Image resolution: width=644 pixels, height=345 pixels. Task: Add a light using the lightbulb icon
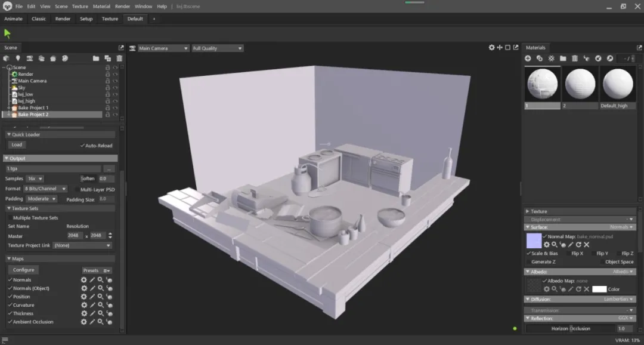coord(18,58)
